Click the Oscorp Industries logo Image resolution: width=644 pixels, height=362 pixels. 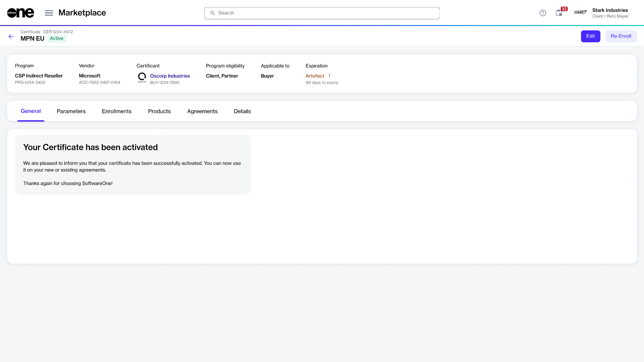coord(142,78)
